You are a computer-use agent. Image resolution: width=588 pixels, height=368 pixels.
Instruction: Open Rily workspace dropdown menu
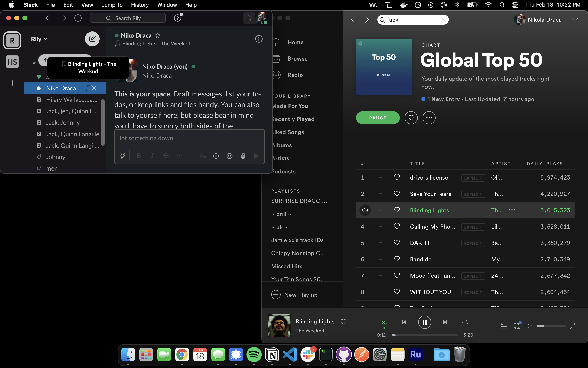(x=39, y=39)
